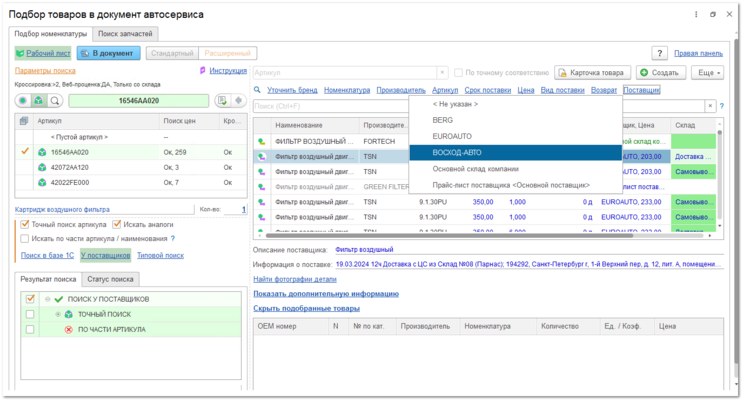Click the green icon of article 42072AA120
743x401 pixels.
42,167
